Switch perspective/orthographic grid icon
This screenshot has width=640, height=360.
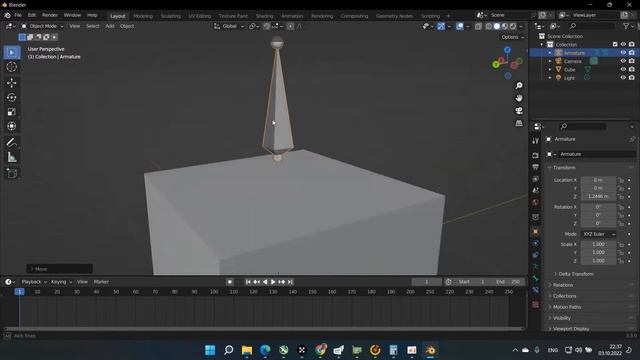pos(519,123)
